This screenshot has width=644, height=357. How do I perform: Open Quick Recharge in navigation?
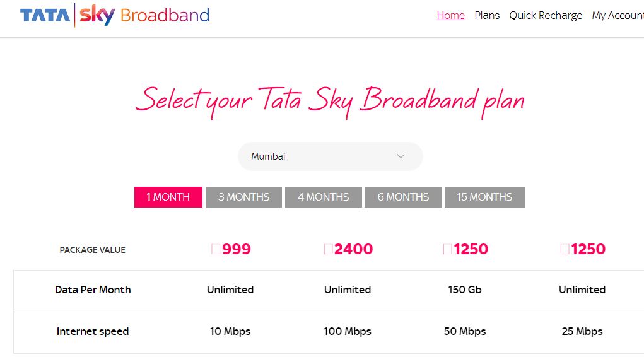point(546,15)
